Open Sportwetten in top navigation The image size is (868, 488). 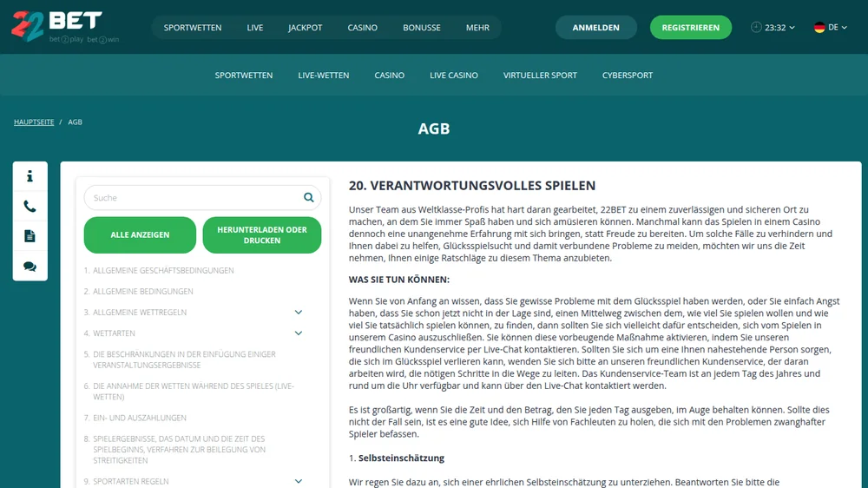(193, 27)
